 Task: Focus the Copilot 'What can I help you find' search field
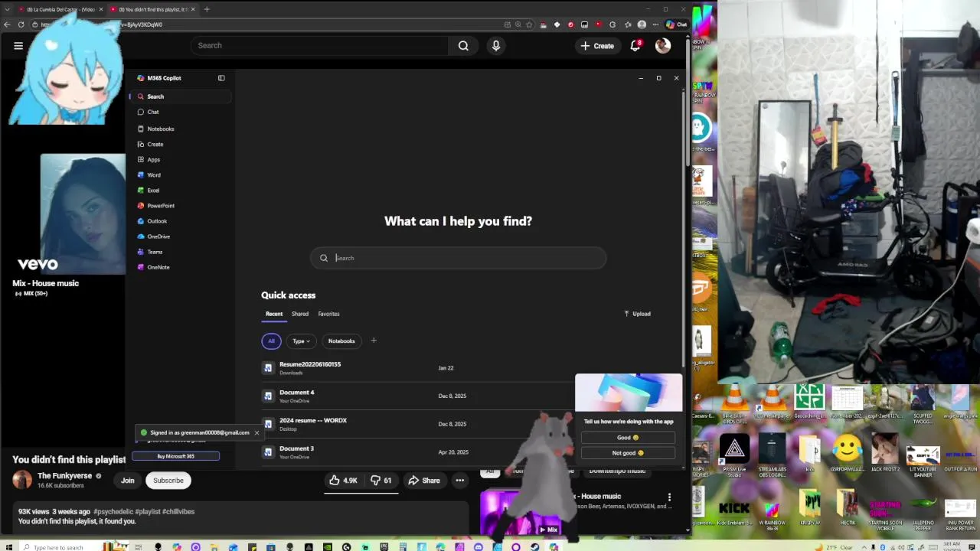point(458,258)
